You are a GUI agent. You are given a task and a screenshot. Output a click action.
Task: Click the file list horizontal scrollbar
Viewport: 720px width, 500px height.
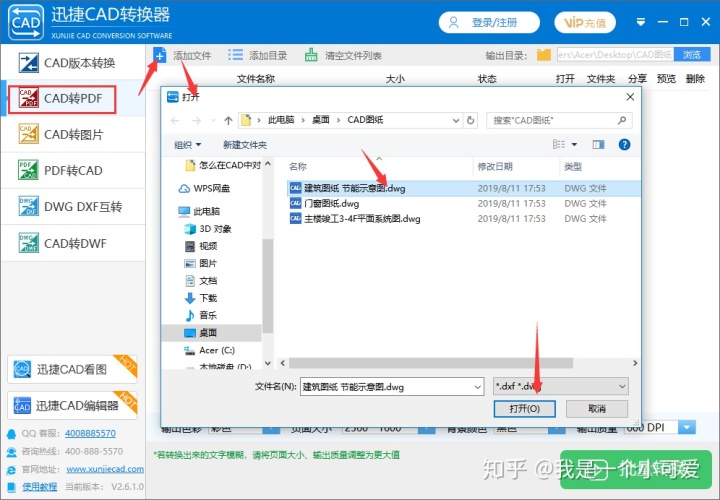[x=431, y=363]
